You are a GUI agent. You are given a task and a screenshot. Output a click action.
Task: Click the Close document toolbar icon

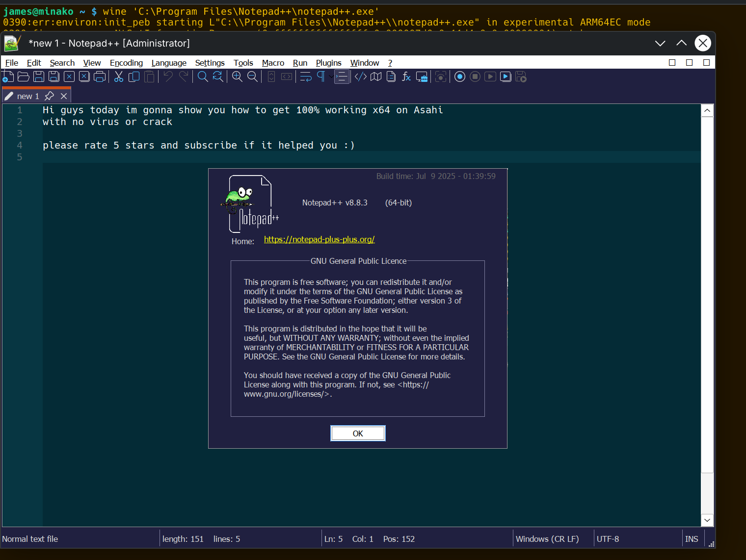coord(69,76)
